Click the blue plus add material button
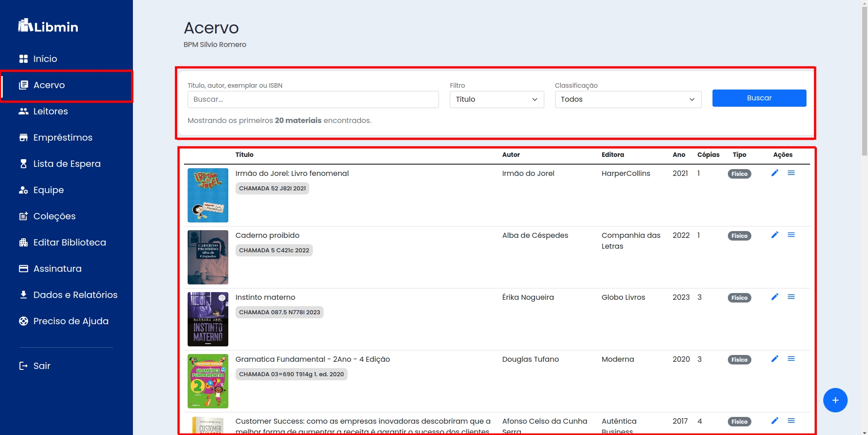 (835, 400)
